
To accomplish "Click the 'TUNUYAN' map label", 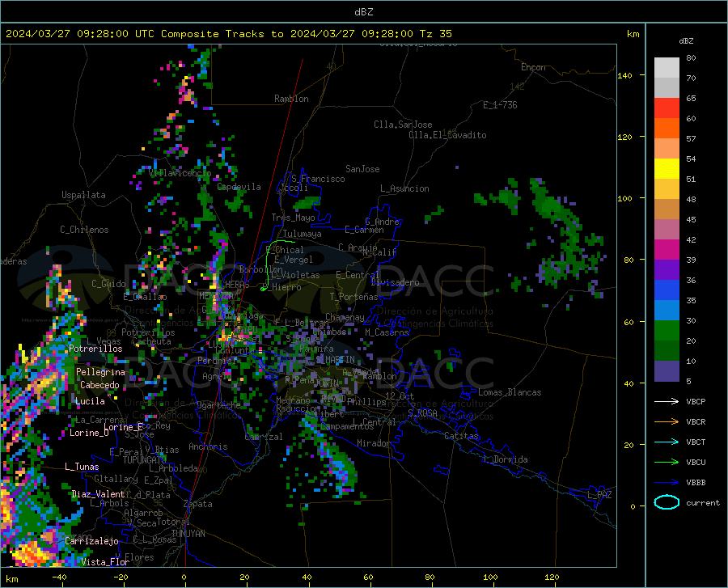I will 188,533.
